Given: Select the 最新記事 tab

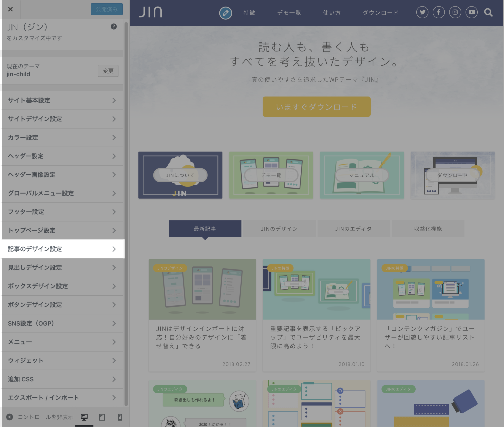Looking at the screenshot, I should tap(205, 228).
